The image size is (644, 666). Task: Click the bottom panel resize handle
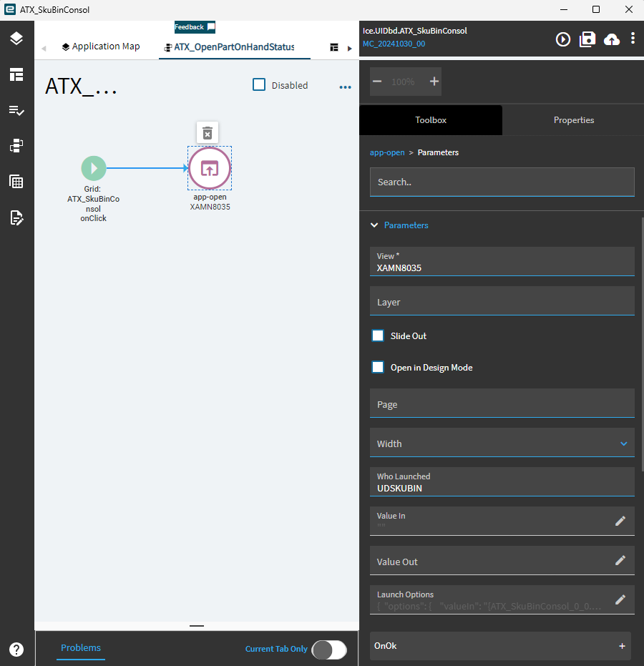pyautogui.click(x=197, y=626)
